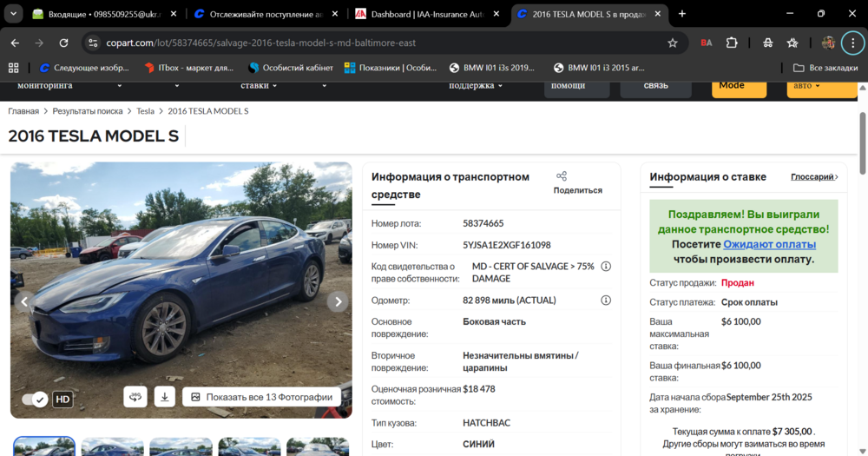The width and height of the screenshot is (868, 456).
Task: Click the связь button
Action: 655,89
